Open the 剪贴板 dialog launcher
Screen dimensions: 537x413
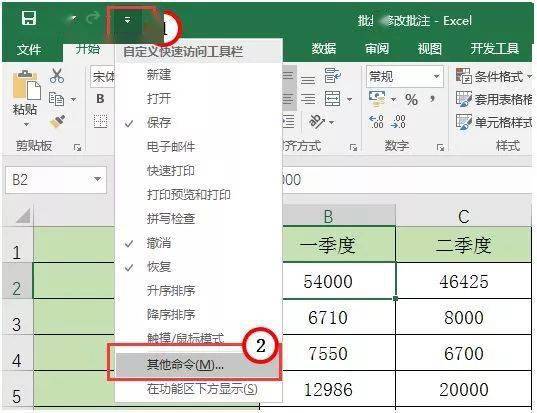[x=78, y=148]
